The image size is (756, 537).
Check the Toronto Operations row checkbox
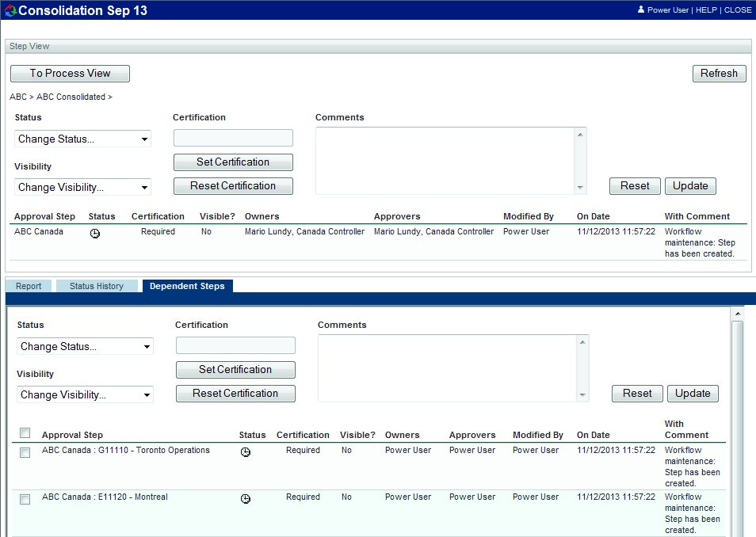point(25,452)
